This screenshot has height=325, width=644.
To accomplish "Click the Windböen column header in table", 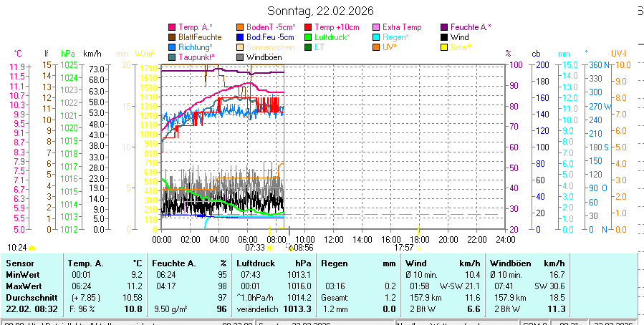I will (x=509, y=263).
